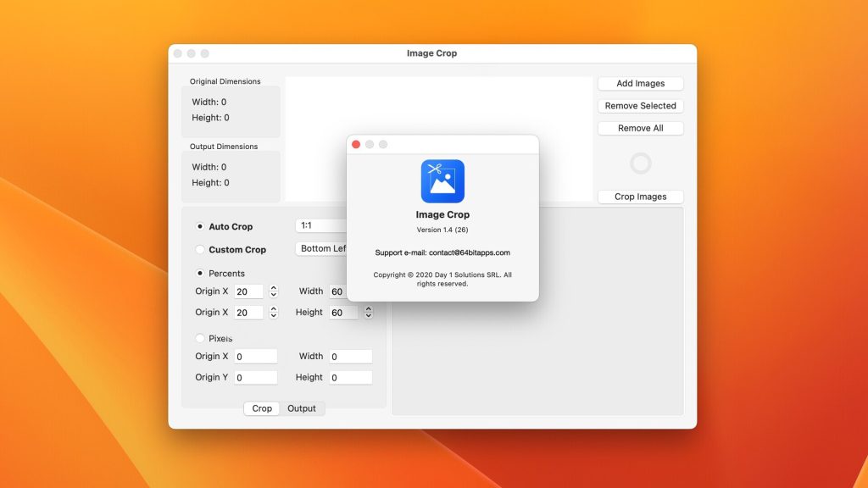This screenshot has height=488, width=868.
Task: Switch to the Crop tab
Action: coord(262,408)
